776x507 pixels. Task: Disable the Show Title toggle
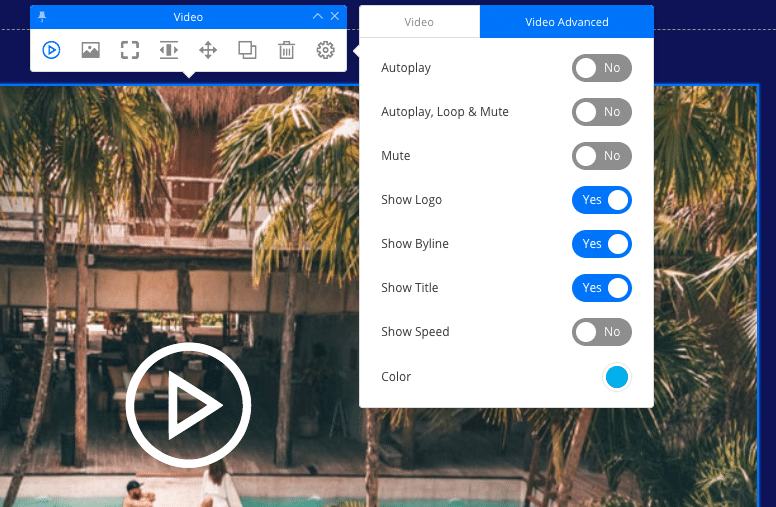point(601,288)
